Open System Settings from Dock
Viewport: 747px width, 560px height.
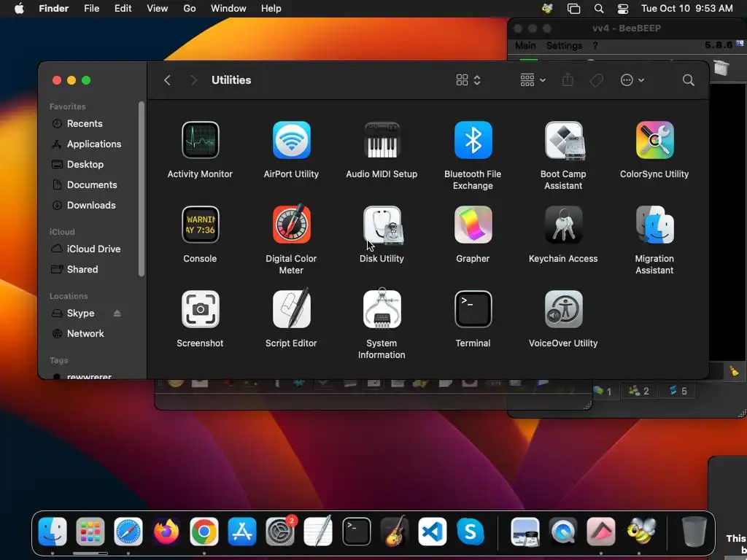click(280, 531)
